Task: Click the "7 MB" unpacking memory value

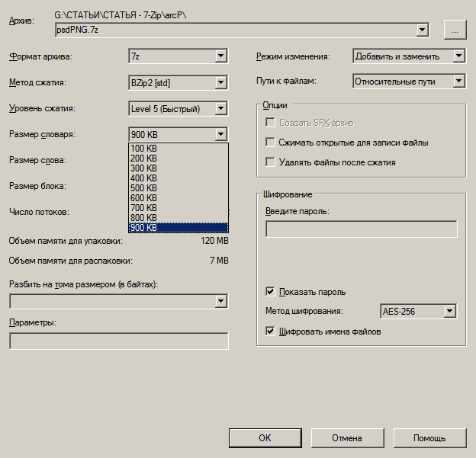Action: click(219, 261)
